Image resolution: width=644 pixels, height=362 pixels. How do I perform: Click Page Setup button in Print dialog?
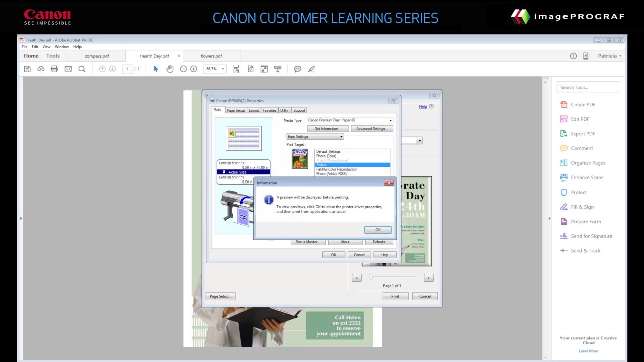coord(220,296)
